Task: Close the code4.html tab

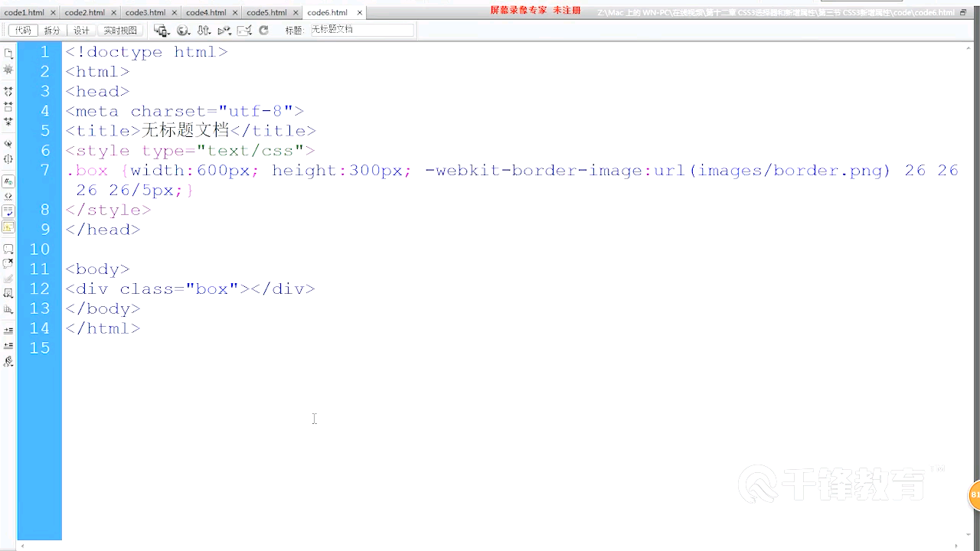Action: click(235, 13)
